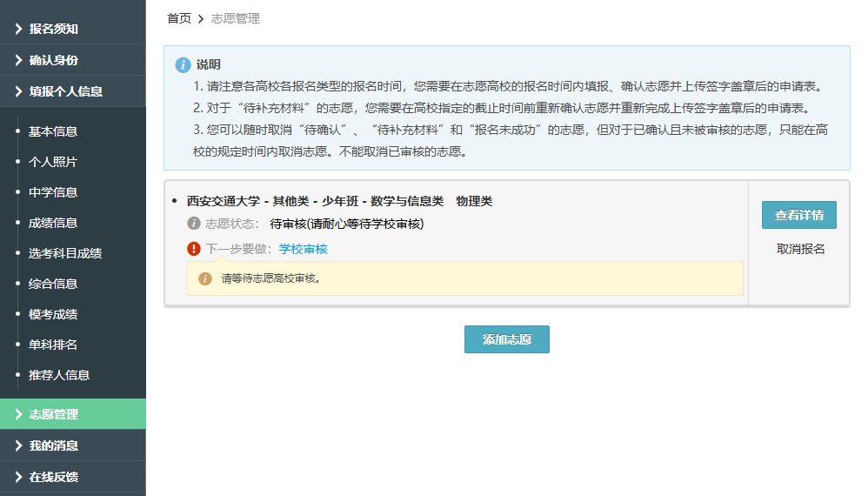Open 选考科目成绩 submenu item
The image size is (868, 496).
pyautogui.click(x=65, y=253)
